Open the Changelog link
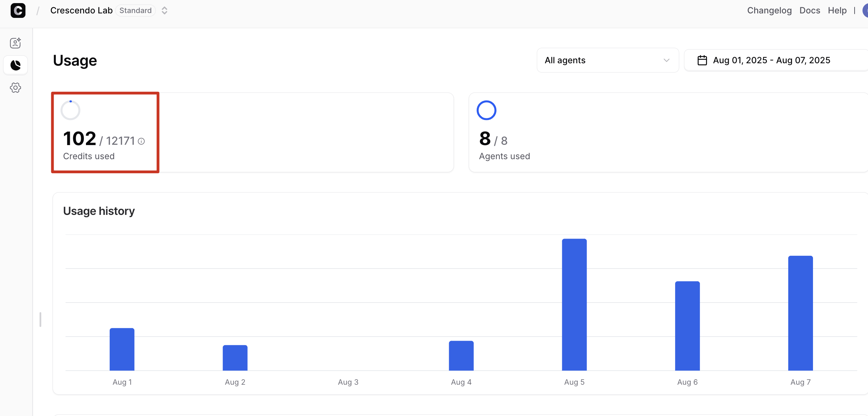This screenshot has height=416, width=868. (769, 11)
